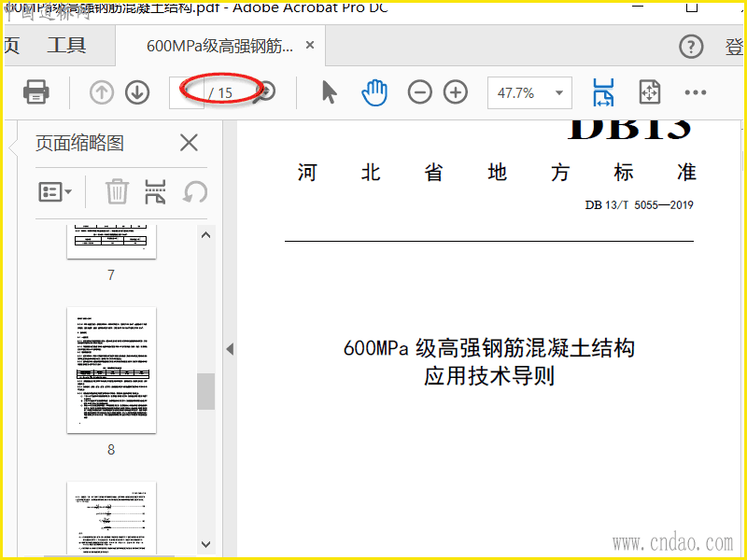Zoom out with the minus button
The height and width of the screenshot is (560, 747).
(x=419, y=92)
